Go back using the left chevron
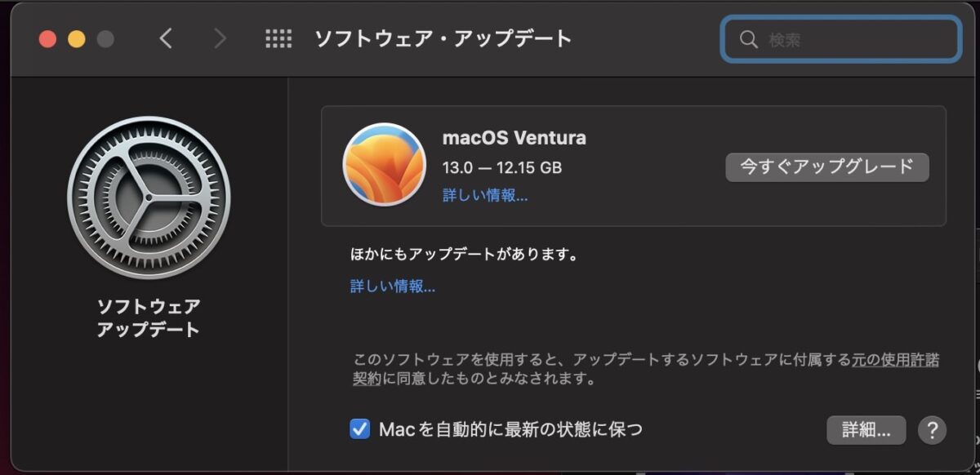Image resolution: width=980 pixels, height=475 pixels. click(x=166, y=38)
